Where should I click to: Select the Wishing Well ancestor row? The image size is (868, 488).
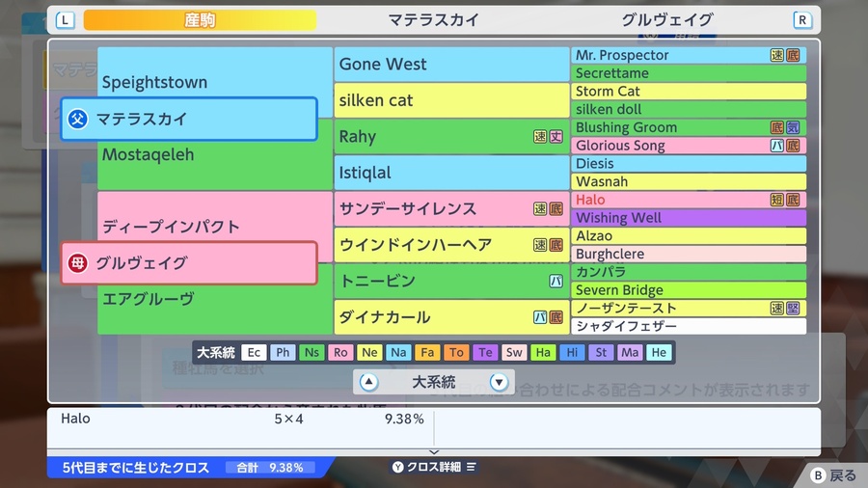pos(689,218)
